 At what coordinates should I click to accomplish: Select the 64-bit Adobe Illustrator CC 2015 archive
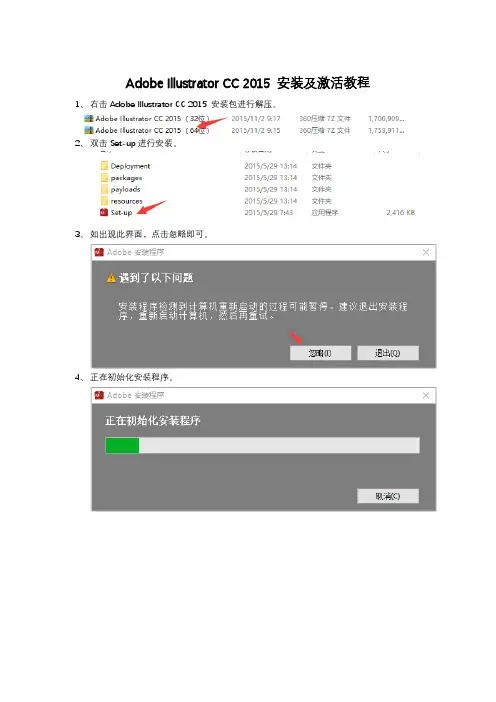[x=146, y=130]
